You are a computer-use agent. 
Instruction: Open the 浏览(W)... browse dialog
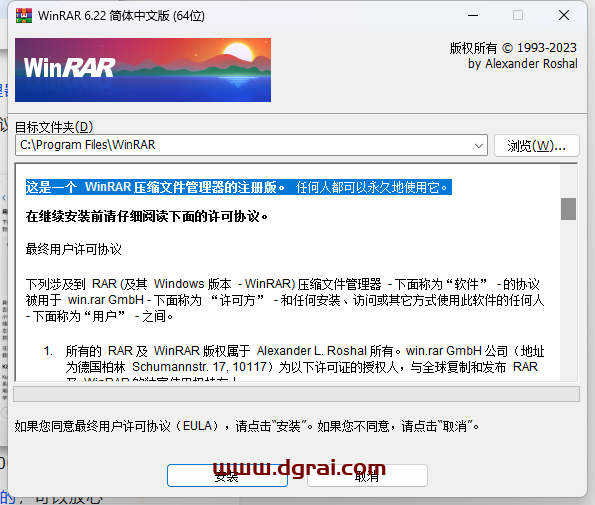click(537, 145)
